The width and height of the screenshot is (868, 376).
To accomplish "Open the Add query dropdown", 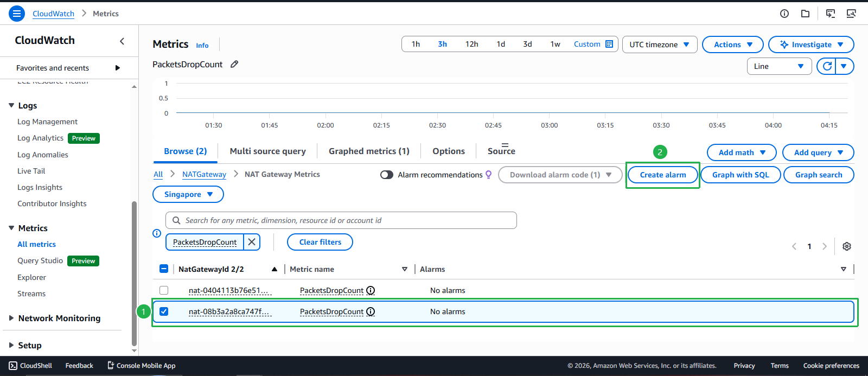I will pyautogui.click(x=818, y=152).
